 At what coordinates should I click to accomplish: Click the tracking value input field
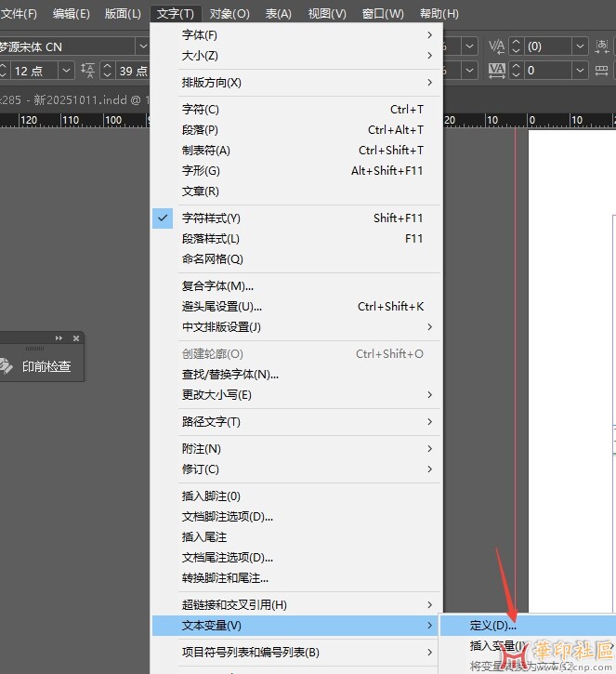[546, 71]
